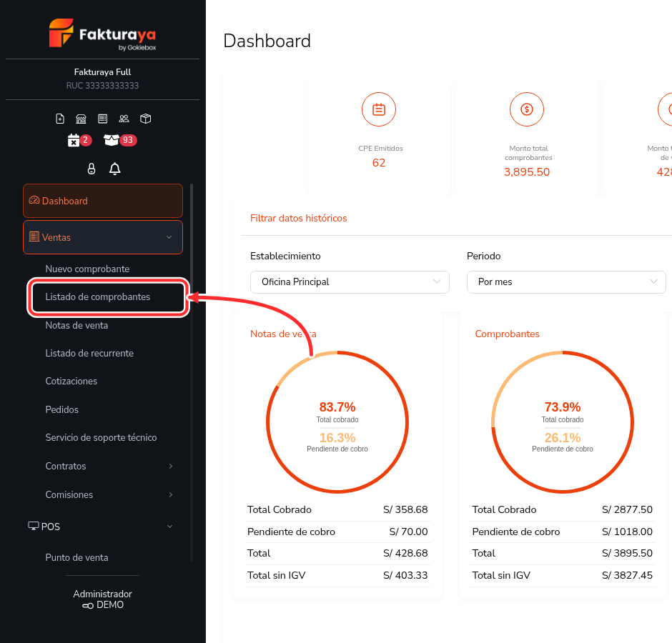Click the S/ 70.00 pending amount

point(408,532)
